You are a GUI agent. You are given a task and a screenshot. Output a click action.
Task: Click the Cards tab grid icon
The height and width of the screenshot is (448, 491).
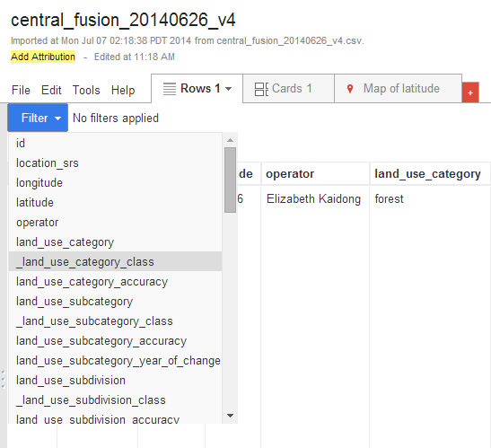click(261, 89)
